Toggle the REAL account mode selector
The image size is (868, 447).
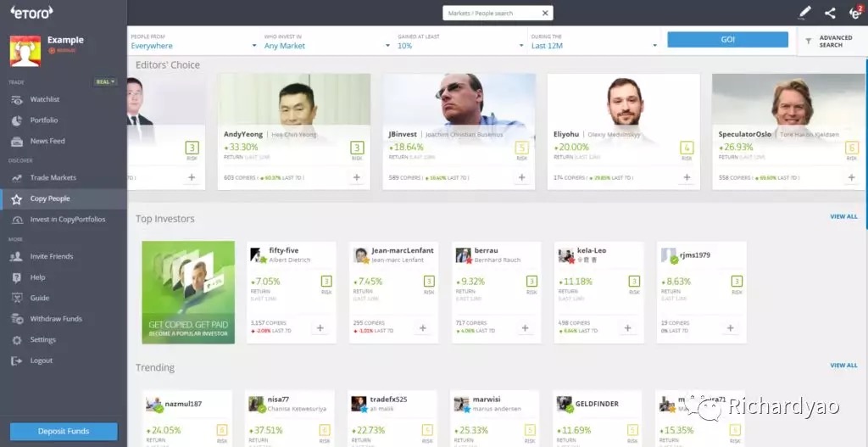coord(106,82)
